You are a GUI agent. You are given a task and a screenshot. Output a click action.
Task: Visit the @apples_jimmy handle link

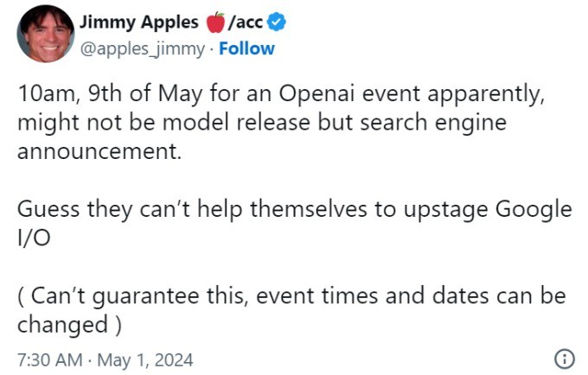(x=143, y=49)
